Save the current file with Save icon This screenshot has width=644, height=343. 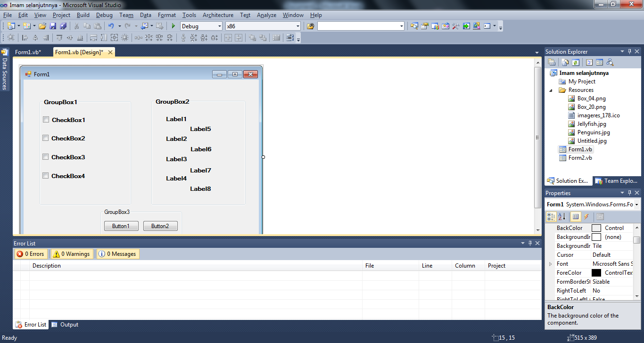pos(53,26)
